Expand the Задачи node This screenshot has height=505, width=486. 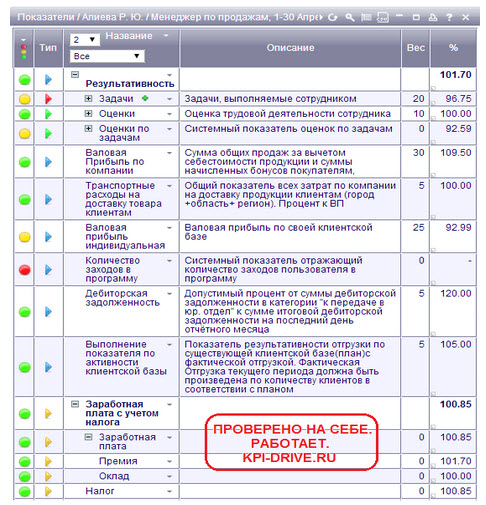point(88,98)
